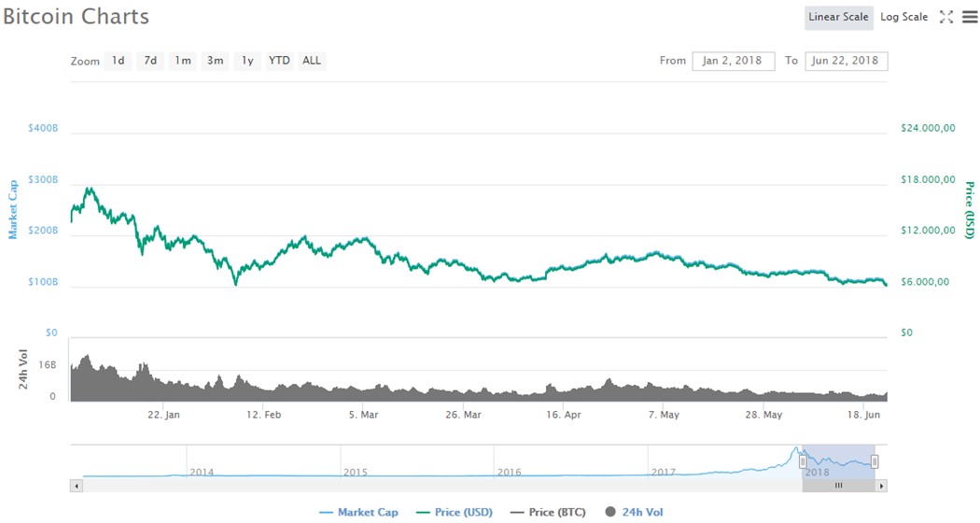Set zoom to YTD
980x523 pixels.
[x=279, y=61]
